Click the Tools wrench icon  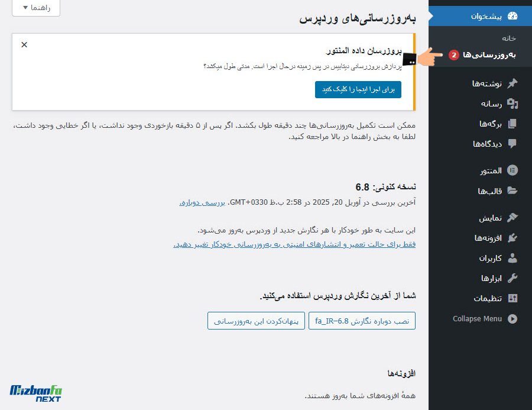click(512, 278)
